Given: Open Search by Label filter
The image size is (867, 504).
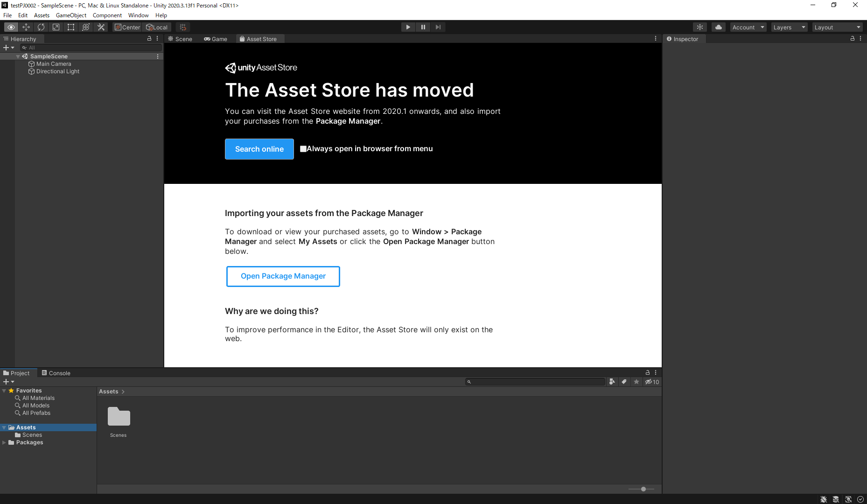Looking at the screenshot, I should (x=624, y=382).
